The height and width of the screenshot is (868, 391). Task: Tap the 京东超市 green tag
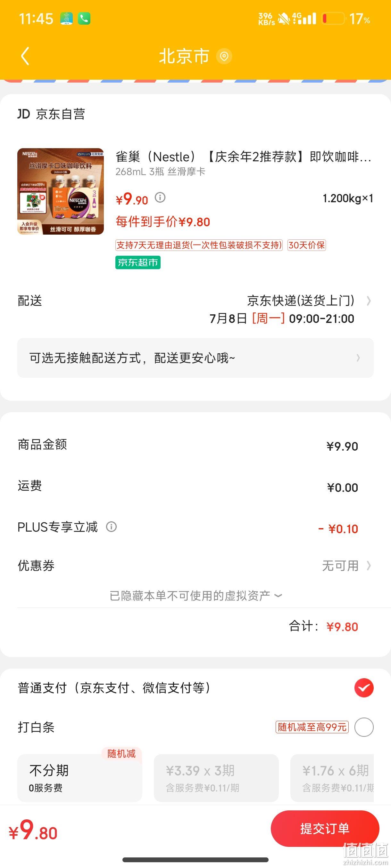(138, 262)
